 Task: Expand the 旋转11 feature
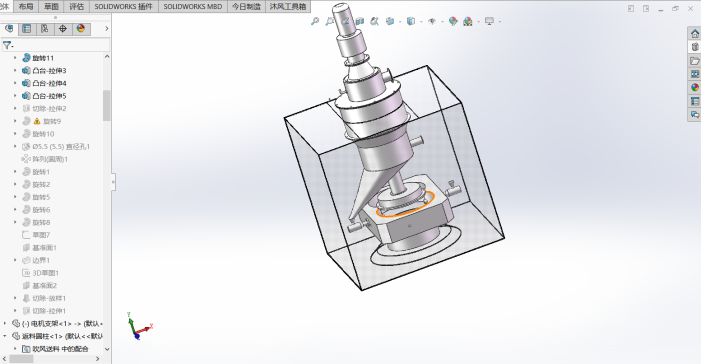click(15, 58)
